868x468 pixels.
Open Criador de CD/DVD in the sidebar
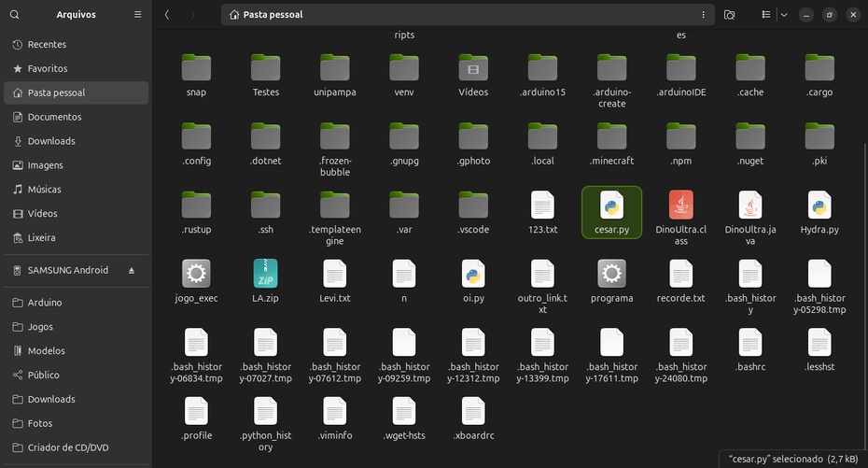coord(76,447)
